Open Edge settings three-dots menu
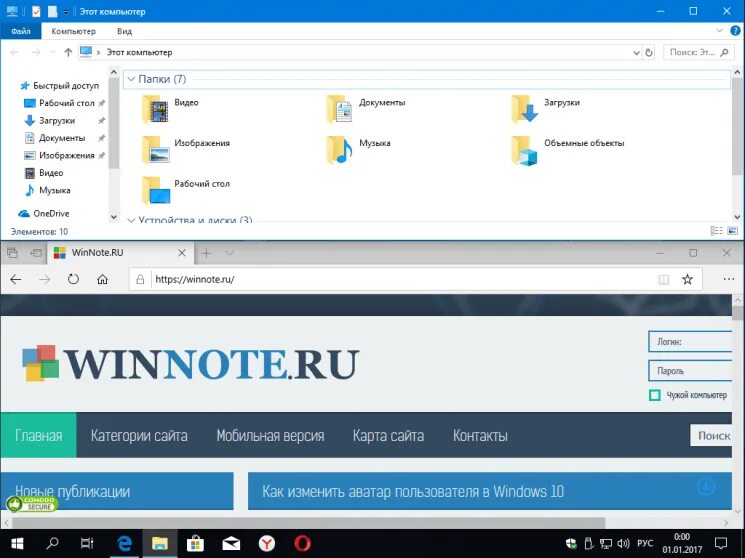The height and width of the screenshot is (558, 745). (729, 279)
